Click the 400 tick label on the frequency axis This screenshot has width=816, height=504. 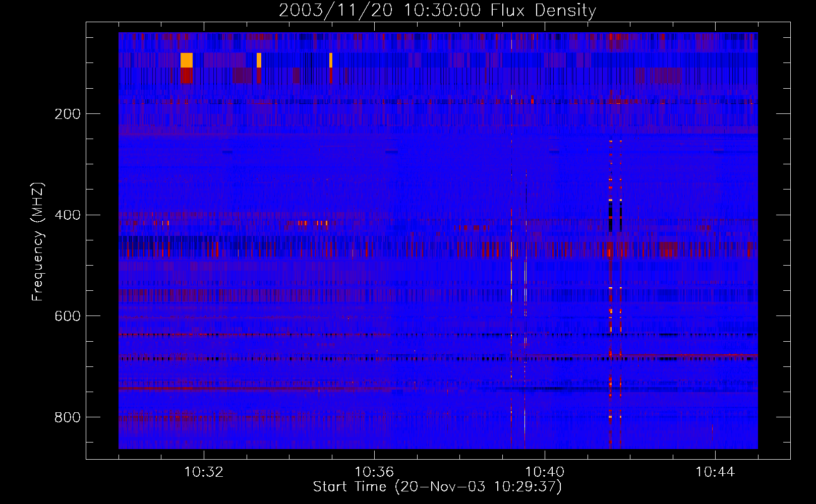[68, 215]
